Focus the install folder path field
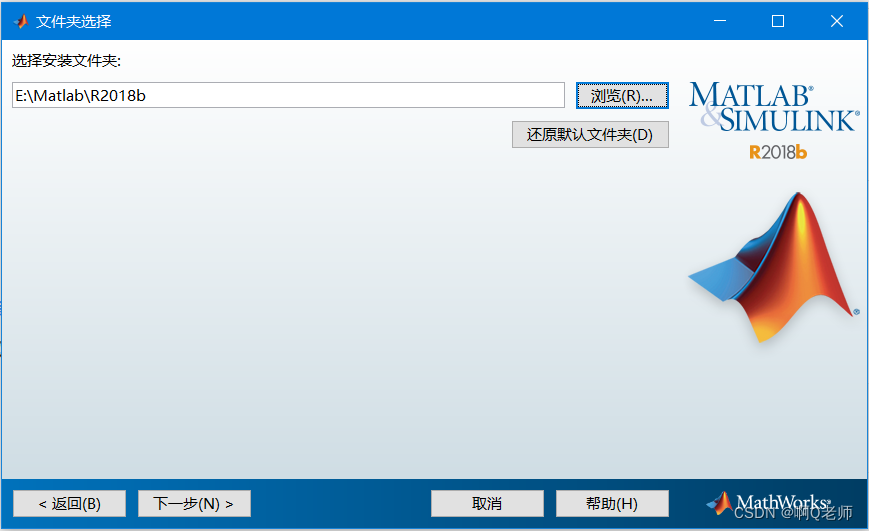The image size is (869, 531). click(x=288, y=95)
